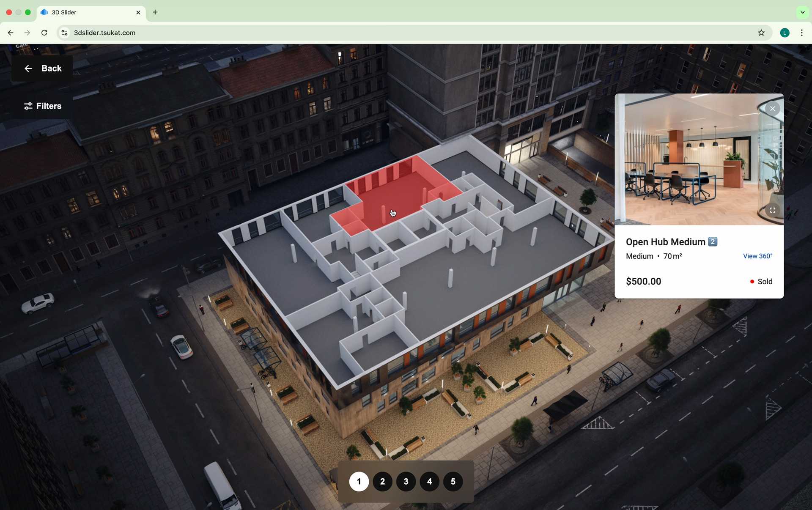Open site information icon in address bar

[x=64, y=33]
